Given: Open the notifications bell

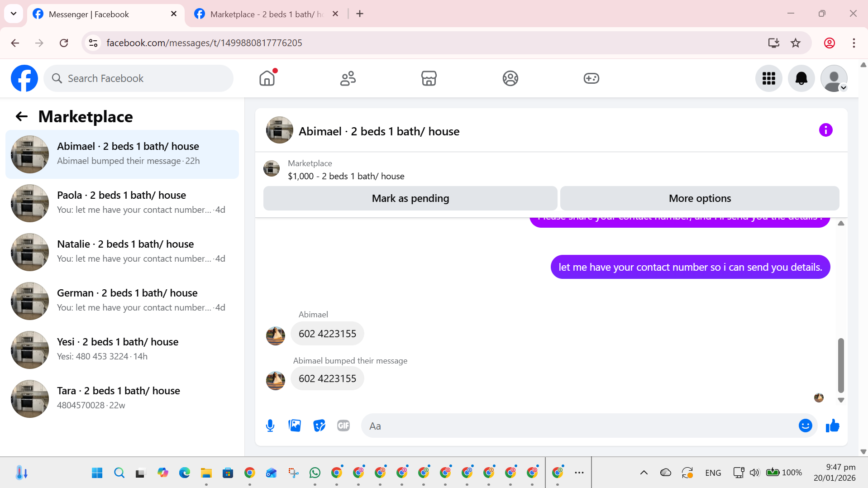Looking at the screenshot, I should pyautogui.click(x=801, y=78).
